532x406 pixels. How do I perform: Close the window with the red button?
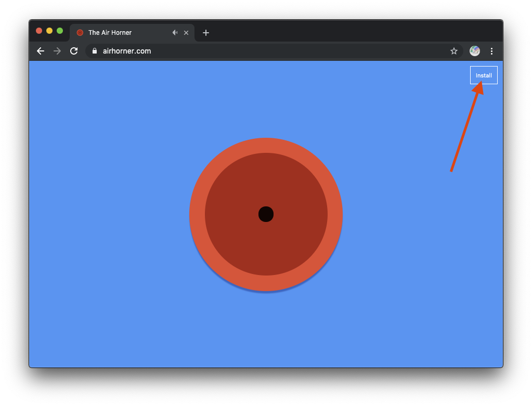[x=39, y=31]
